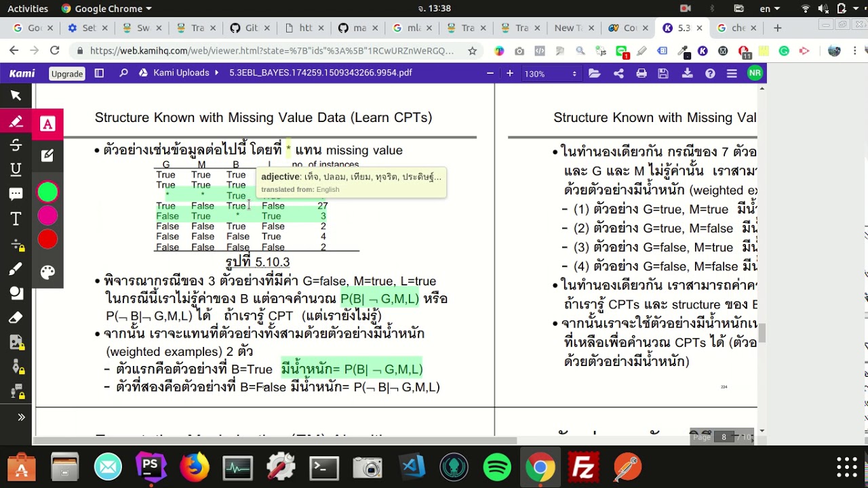Share the document
The height and width of the screenshot is (488, 868).
618,73
